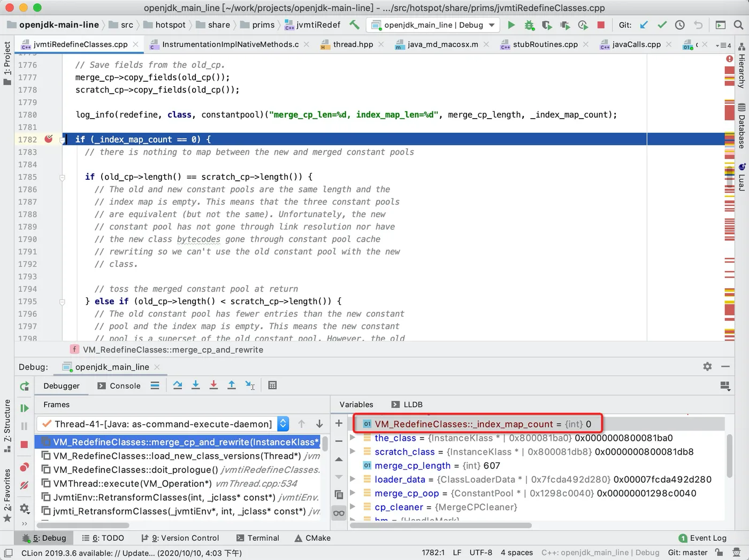Run openjdk_main_line with the green play icon
Screen dimensions: 749x560
click(x=511, y=25)
